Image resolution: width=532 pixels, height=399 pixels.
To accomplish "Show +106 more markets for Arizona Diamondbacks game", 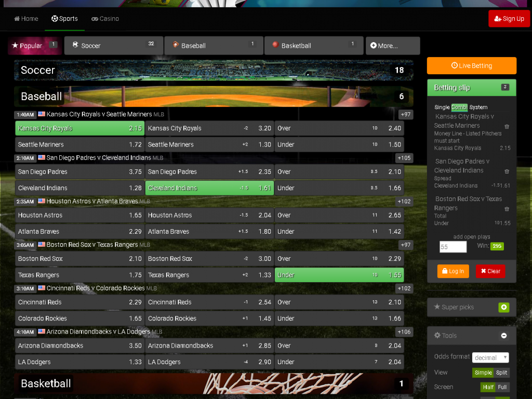I will point(404,332).
